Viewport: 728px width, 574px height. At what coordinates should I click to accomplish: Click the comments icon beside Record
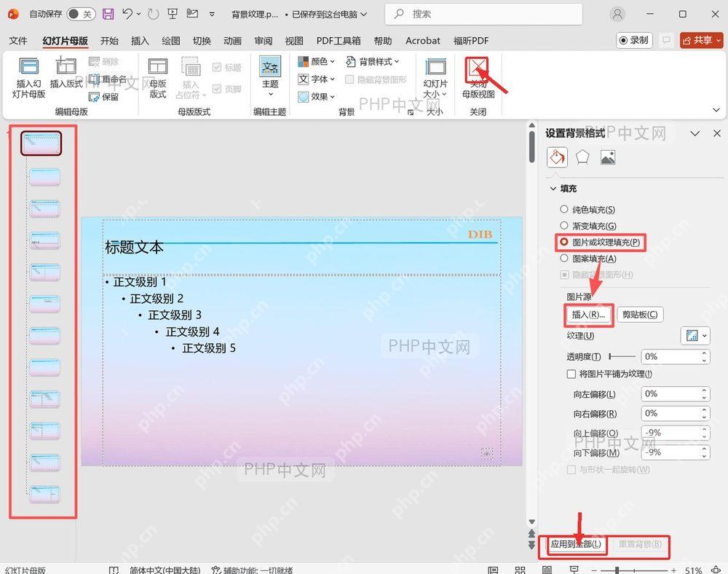click(x=666, y=40)
